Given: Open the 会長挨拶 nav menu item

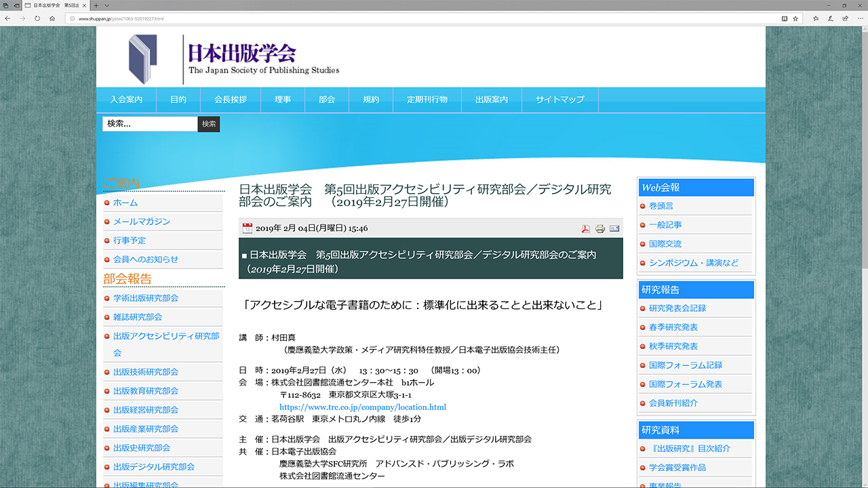Looking at the screenshot, I should coord(231,100).
